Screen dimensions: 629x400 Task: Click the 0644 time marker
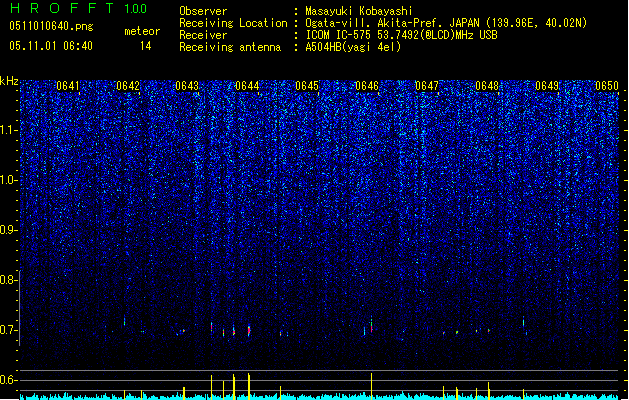(248, 86)
